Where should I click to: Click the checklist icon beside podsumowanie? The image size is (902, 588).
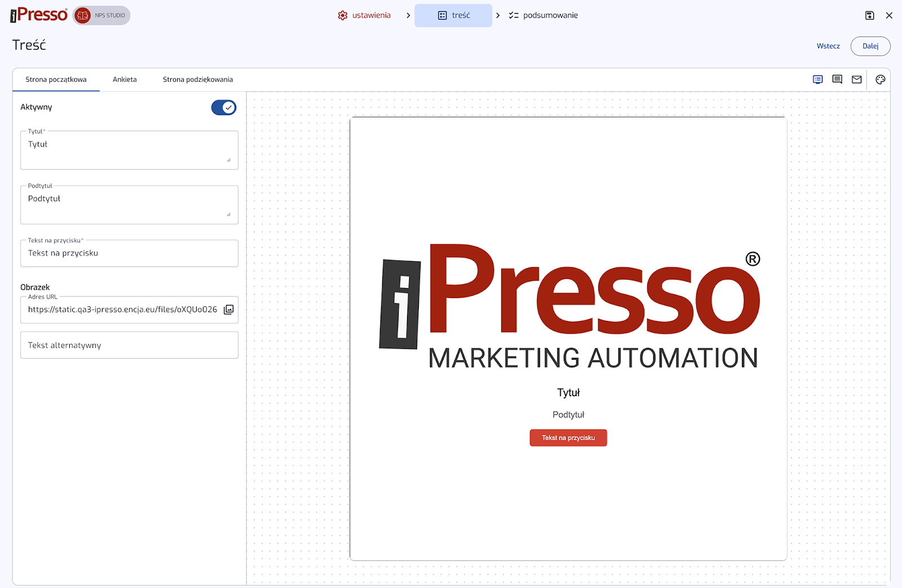[514, 15]
